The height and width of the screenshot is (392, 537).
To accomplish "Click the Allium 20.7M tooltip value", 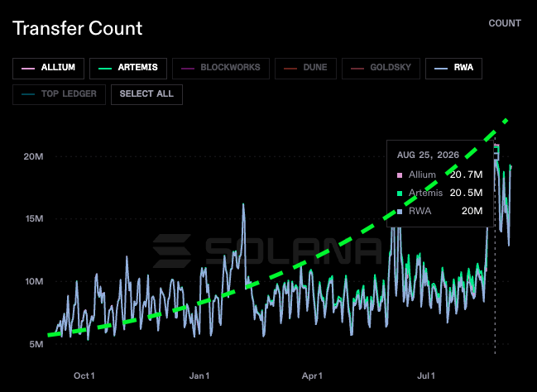I will pos(466,175).
